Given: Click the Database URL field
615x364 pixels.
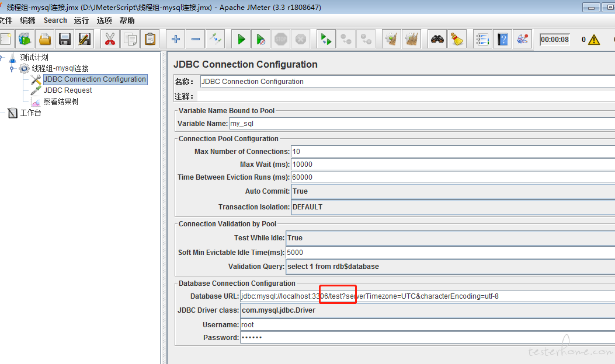Looking at the screenshot, I should pos(428,296).
